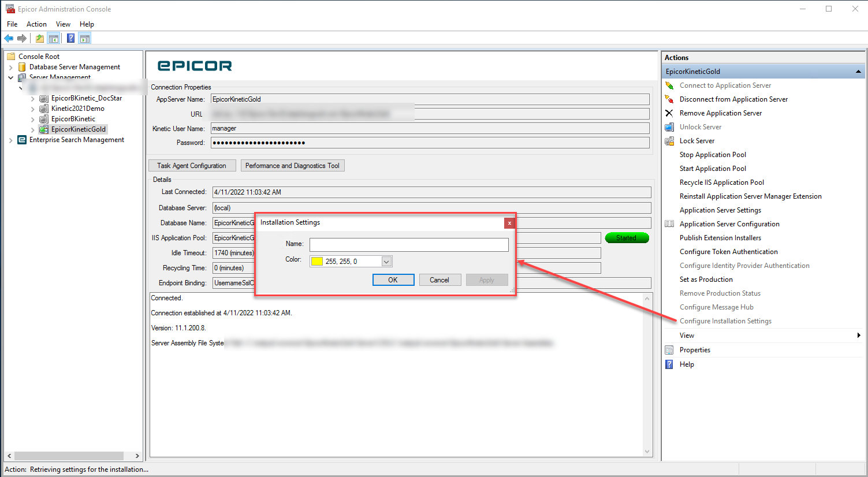Expand Kinetic2021Demo tree node
This screenshot has height=477, width=868.
(x=32, y=109)
